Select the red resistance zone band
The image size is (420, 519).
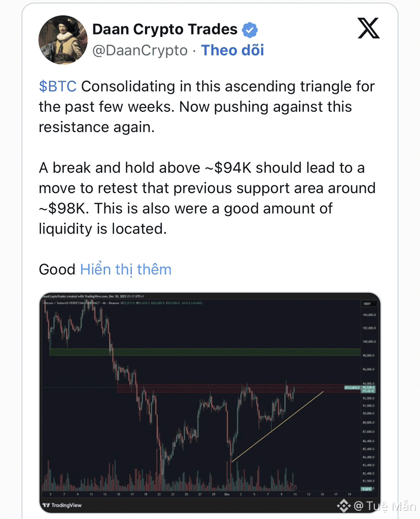pyautogui.click(x=239, y=388)
